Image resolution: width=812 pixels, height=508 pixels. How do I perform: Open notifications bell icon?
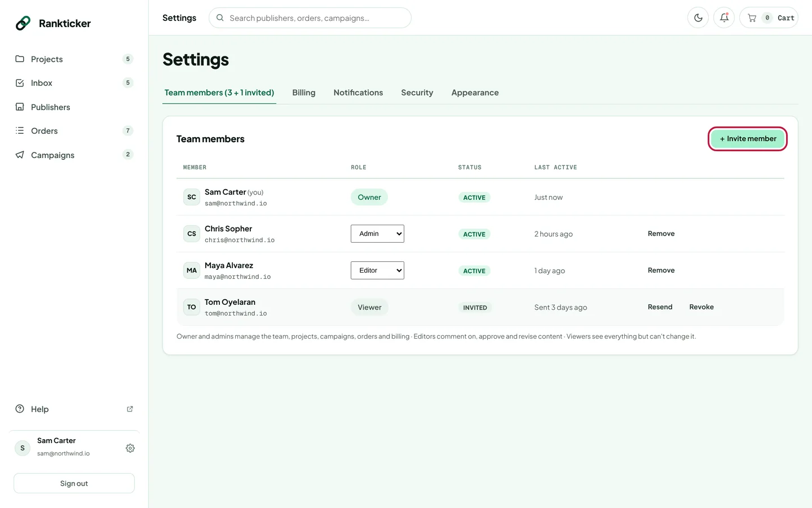(x=724, y=18)
